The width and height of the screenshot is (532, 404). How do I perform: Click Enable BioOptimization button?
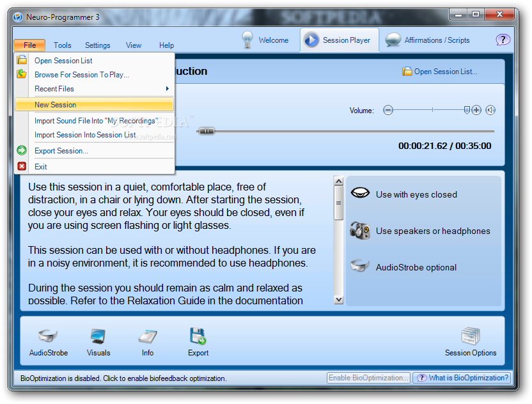pyautogui.click(x=368, y=378)
